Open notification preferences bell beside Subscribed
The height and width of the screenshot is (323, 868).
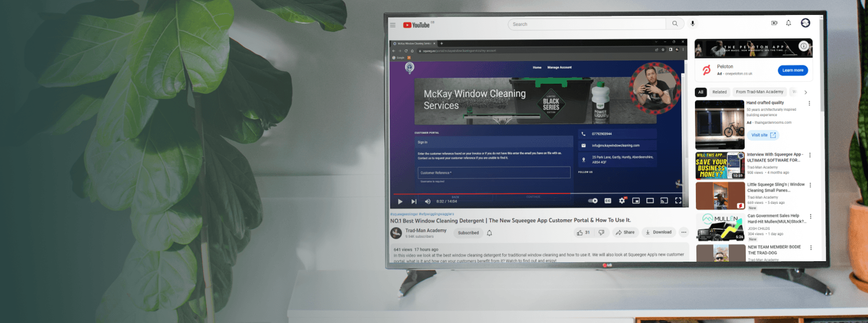[x=489, y=233]
